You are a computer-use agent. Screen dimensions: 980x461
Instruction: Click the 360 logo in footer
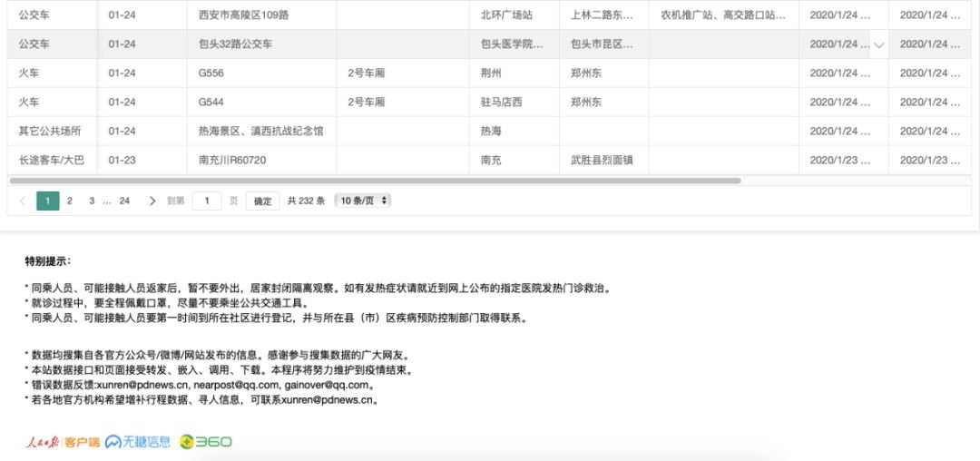tap(206, 442)
